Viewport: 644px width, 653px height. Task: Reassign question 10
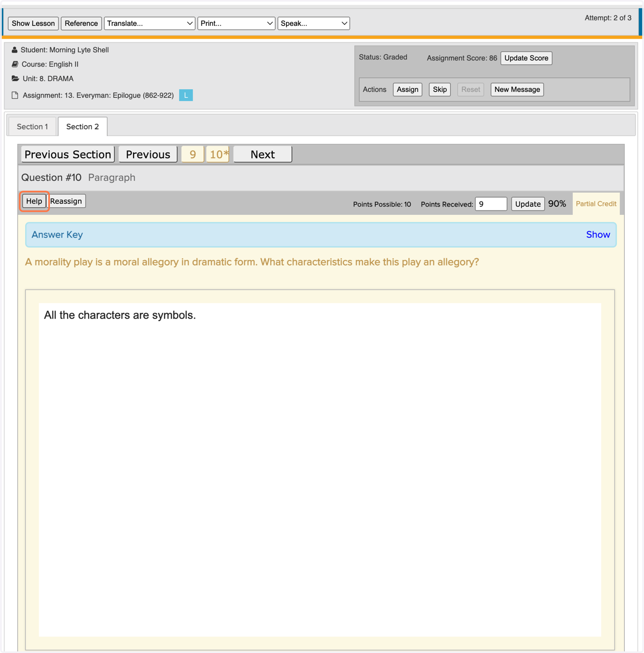tap(66, 201)
